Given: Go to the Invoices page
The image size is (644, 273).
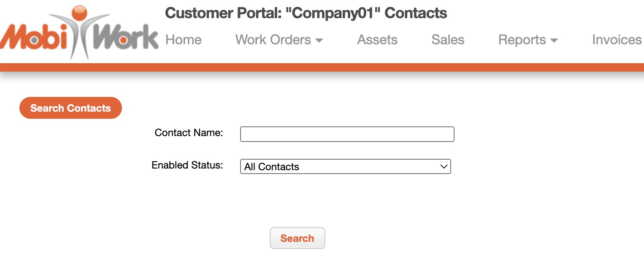Looking at the screenshot, I should pos(617,40).
